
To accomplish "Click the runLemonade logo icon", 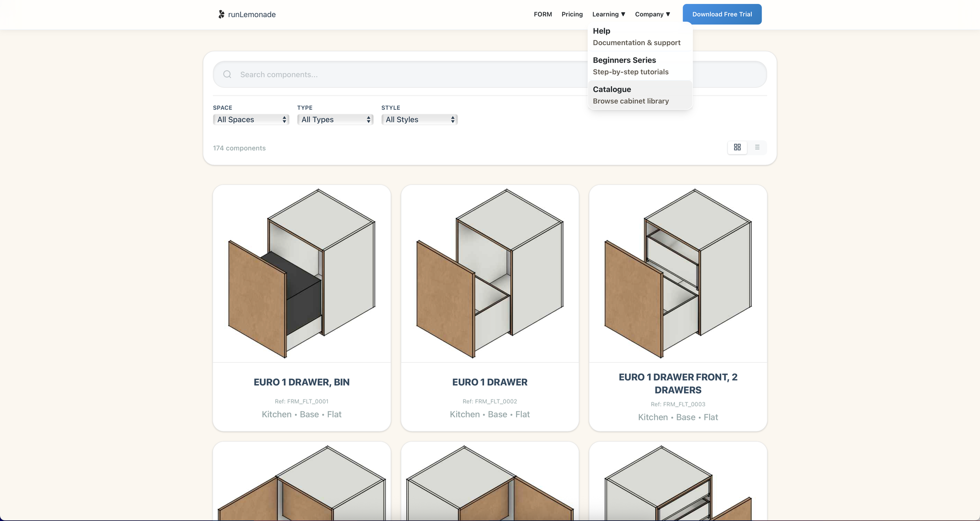I will 221,14.
